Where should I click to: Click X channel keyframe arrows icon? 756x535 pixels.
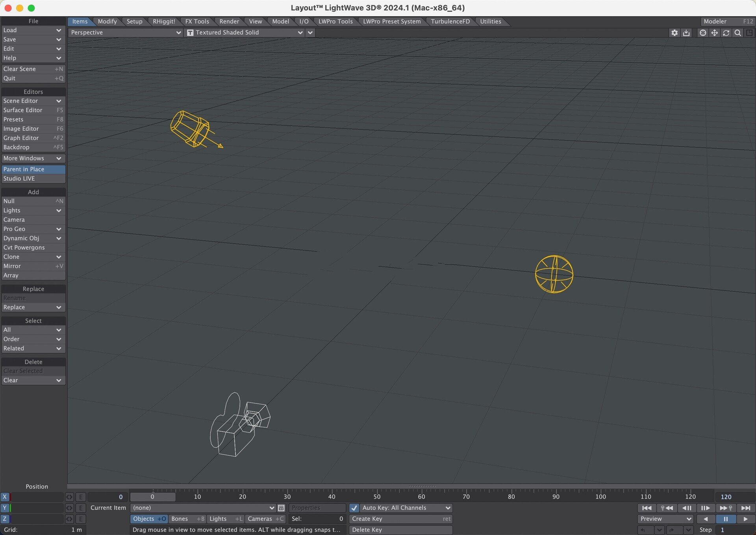(x=69, y=497)
